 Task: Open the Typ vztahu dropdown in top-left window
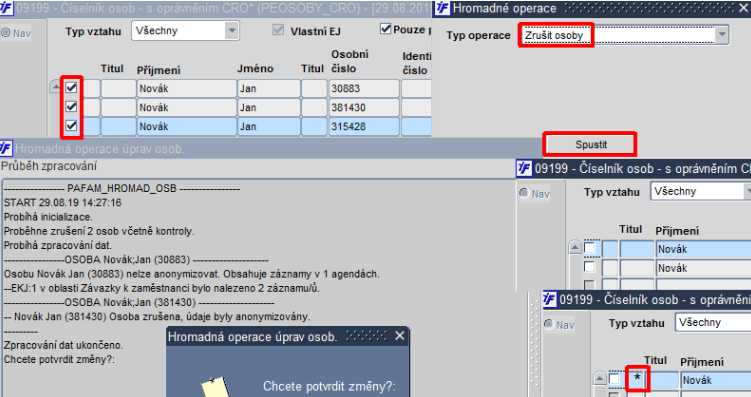231,31
